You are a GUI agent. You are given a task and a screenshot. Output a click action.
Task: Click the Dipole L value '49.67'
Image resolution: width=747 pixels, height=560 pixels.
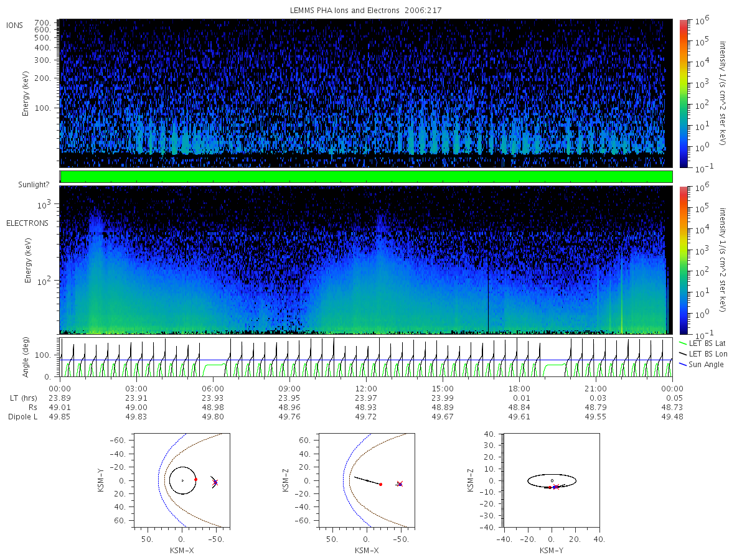pos(443,417)
